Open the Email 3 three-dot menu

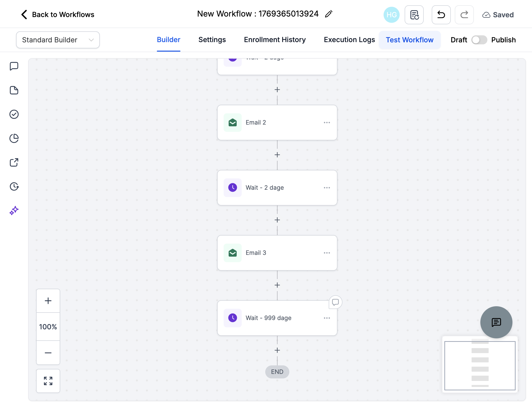click(327, 253)
